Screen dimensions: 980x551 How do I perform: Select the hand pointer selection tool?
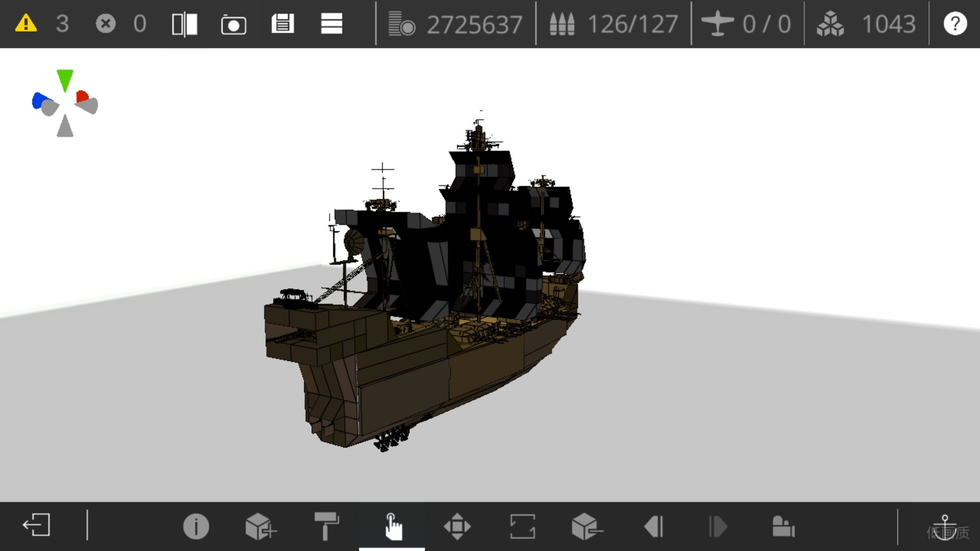392,526
